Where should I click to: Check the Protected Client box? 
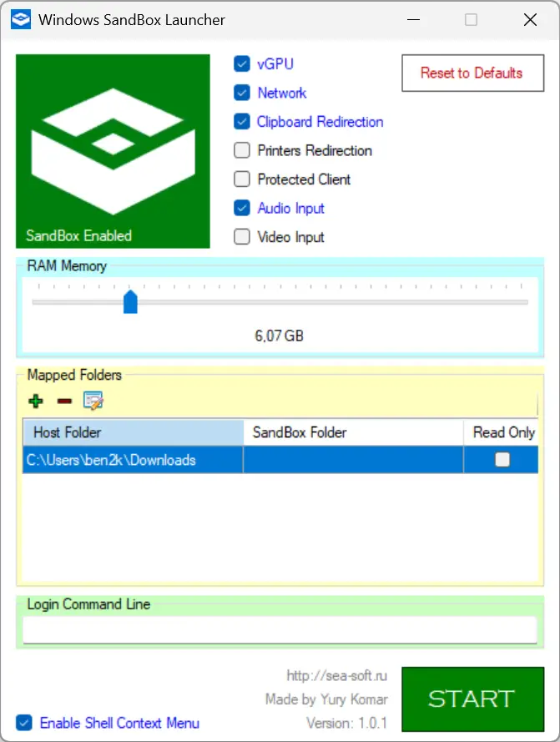coord(242,179)
